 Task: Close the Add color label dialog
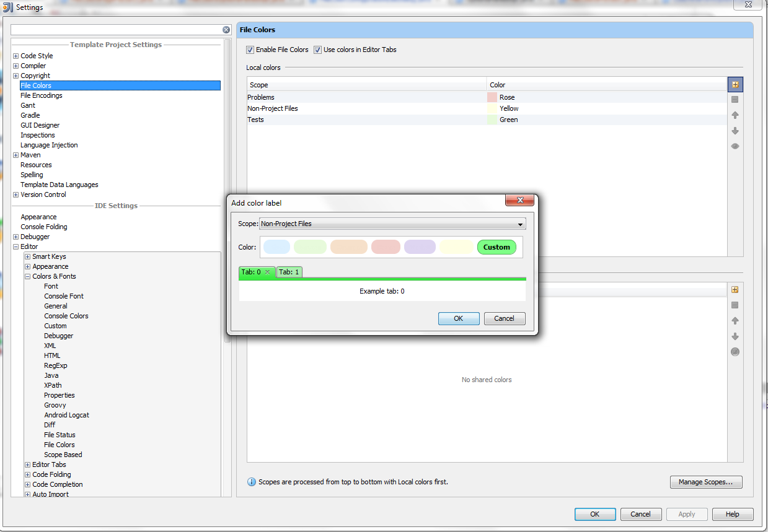tap(519, 200)
